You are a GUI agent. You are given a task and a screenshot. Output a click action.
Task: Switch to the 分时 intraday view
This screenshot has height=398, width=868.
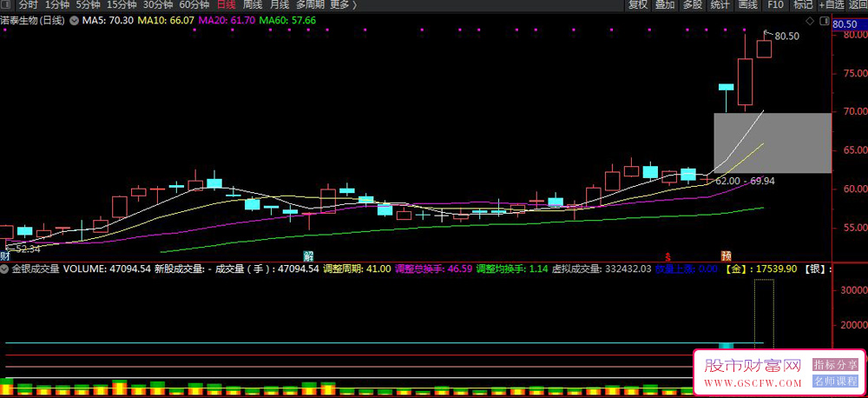[28, 5]
